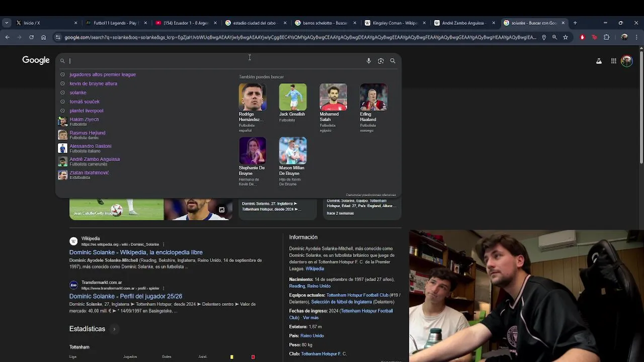The image size is (644, 362).
Task: Click Reading, Reino Unido birthplace link
Action: coord(310,286)
